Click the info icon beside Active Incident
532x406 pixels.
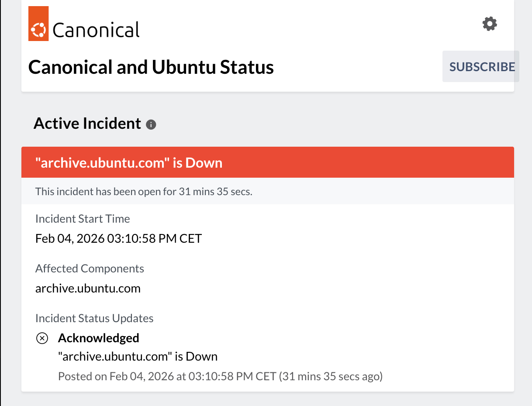click(x=151, y=125)
